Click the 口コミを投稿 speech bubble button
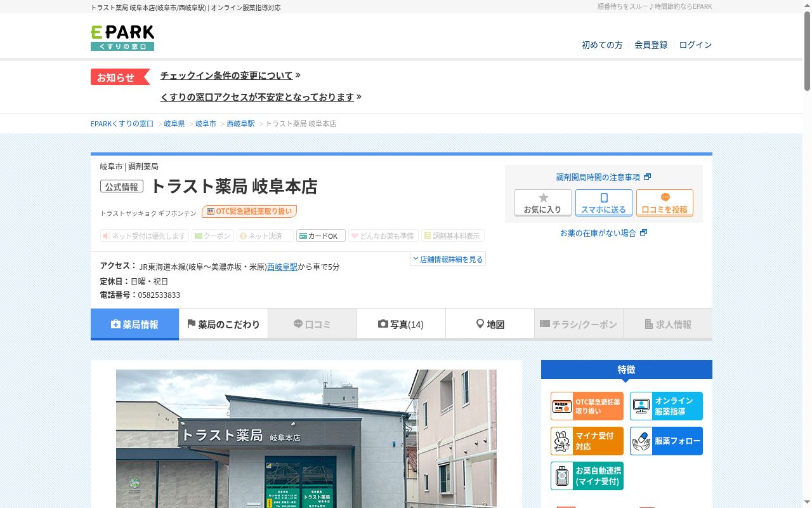812x508 pixels. [x=665, y=203]
